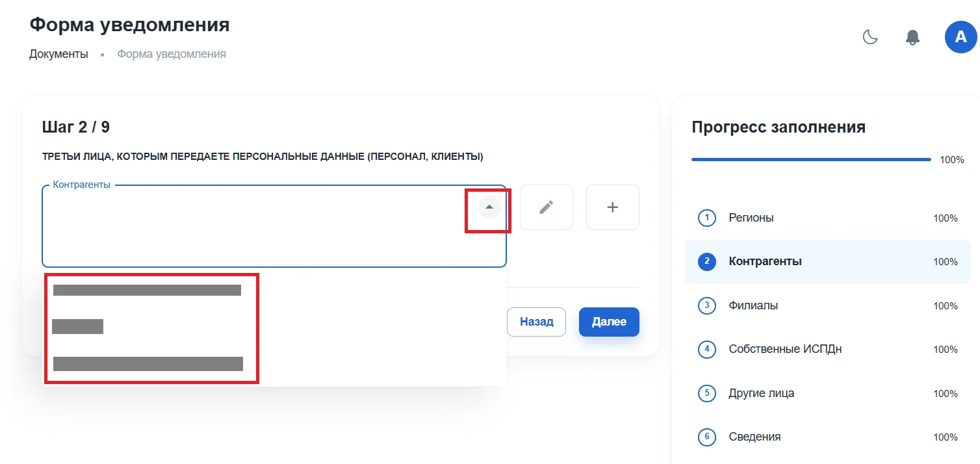
Task: Open notifications with the bell icon
Action: [x=913, y=37]
